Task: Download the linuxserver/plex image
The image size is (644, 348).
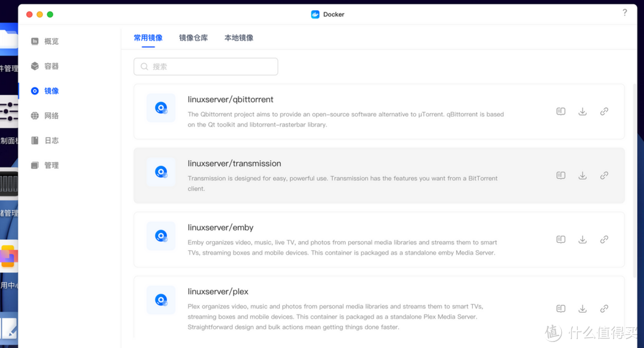Action: coord(582,308)
